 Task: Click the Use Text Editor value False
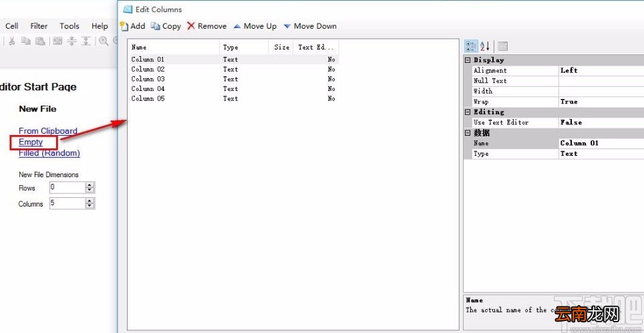(x=601, y=122)
